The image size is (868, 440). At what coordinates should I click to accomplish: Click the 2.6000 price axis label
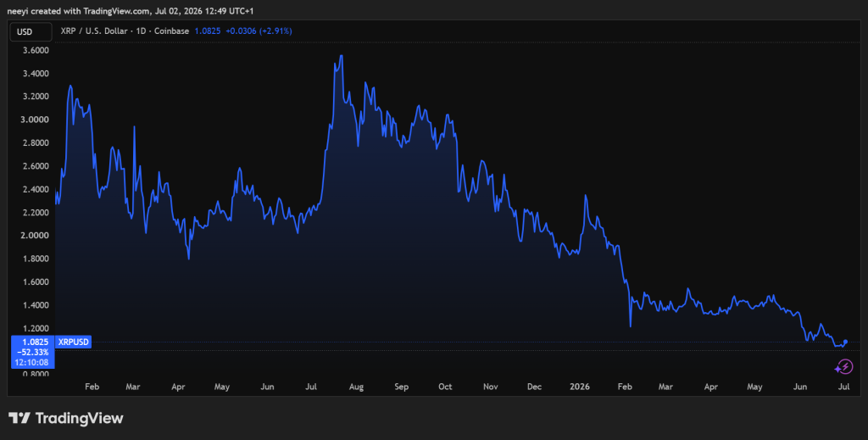(35, 166)
